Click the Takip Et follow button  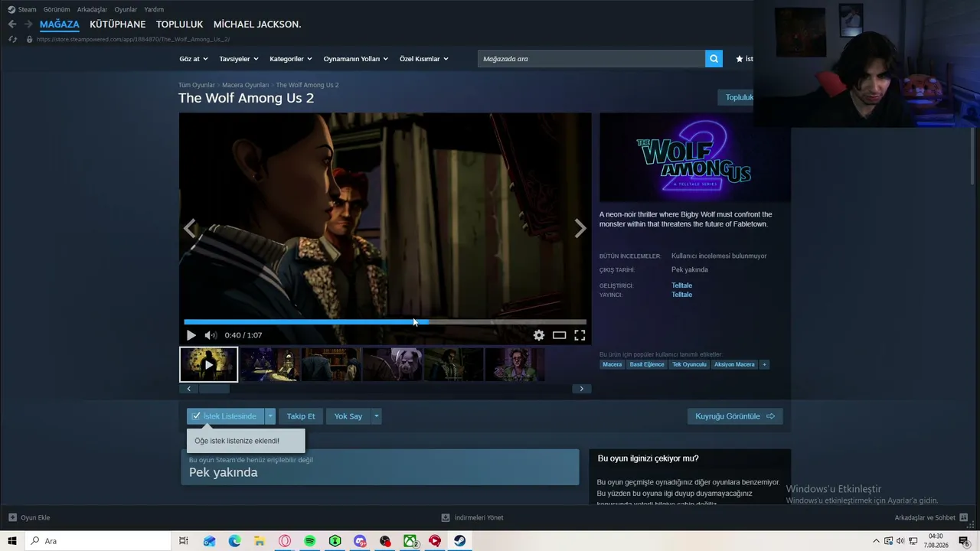(x=301, y=416)
